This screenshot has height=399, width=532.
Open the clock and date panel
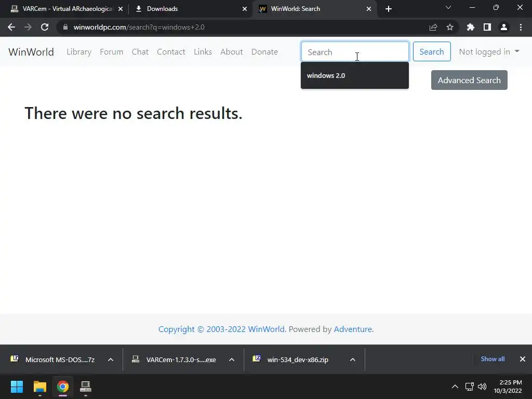click(x=508, y=387)
